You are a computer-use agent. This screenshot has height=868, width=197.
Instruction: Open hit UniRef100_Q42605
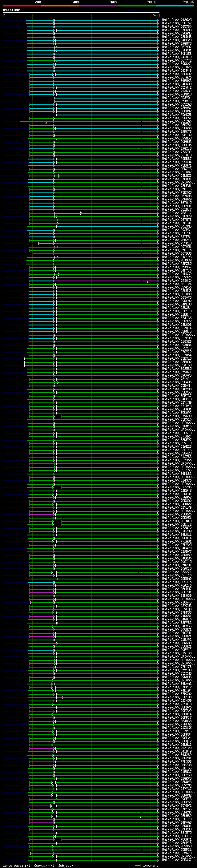click(x=177, y=20)
